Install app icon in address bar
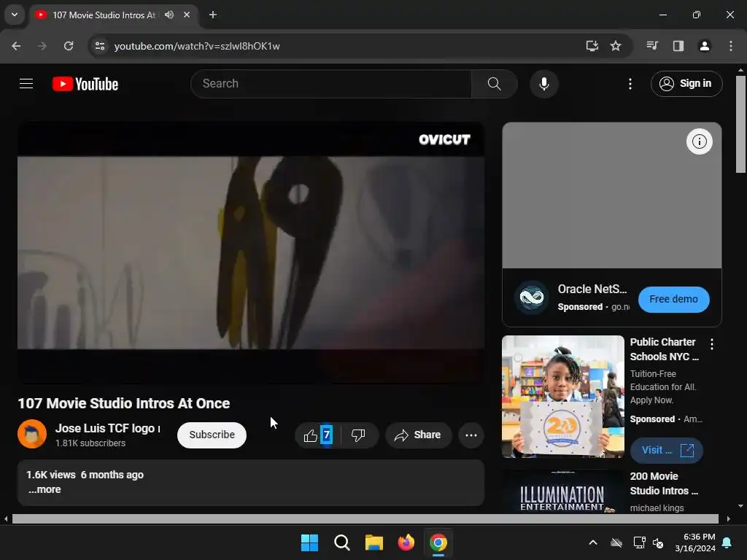747x560 pixels. [x=592, y=46]
